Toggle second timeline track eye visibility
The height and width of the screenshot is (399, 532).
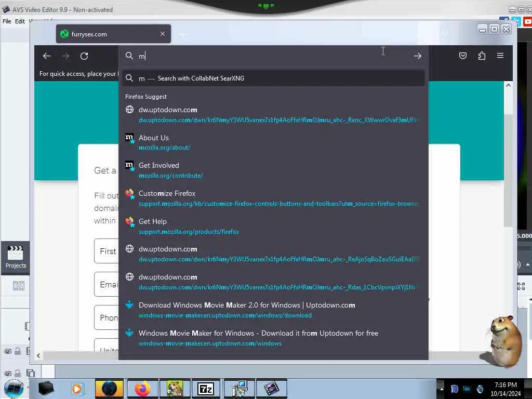click(x=8, y=374)
